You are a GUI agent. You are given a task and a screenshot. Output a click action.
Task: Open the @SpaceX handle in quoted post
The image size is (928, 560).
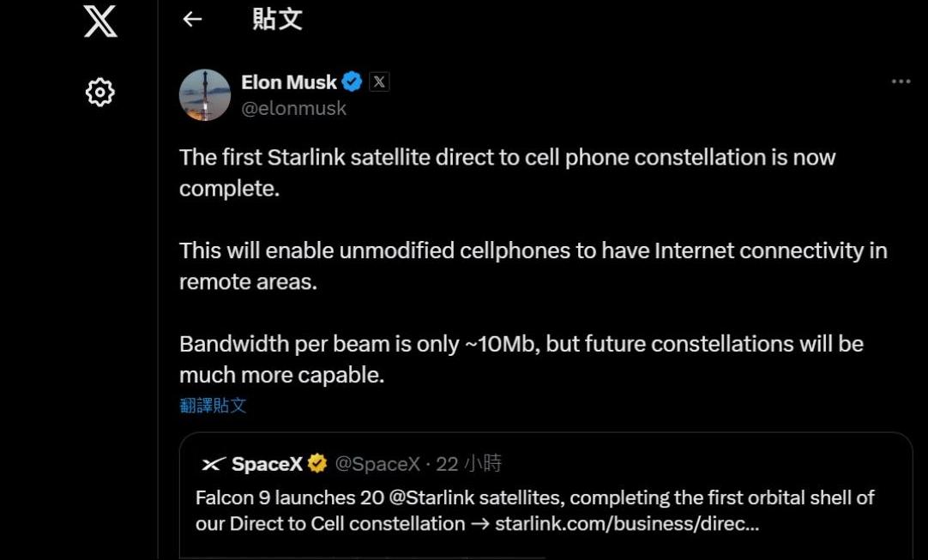(x=377, y=464)
